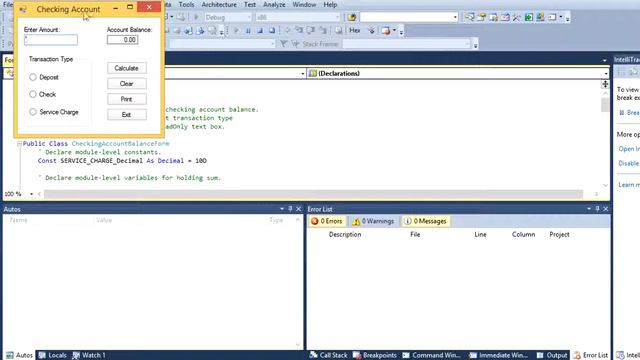Open the Find combo box dropdown arrow

tap(455, 17)
